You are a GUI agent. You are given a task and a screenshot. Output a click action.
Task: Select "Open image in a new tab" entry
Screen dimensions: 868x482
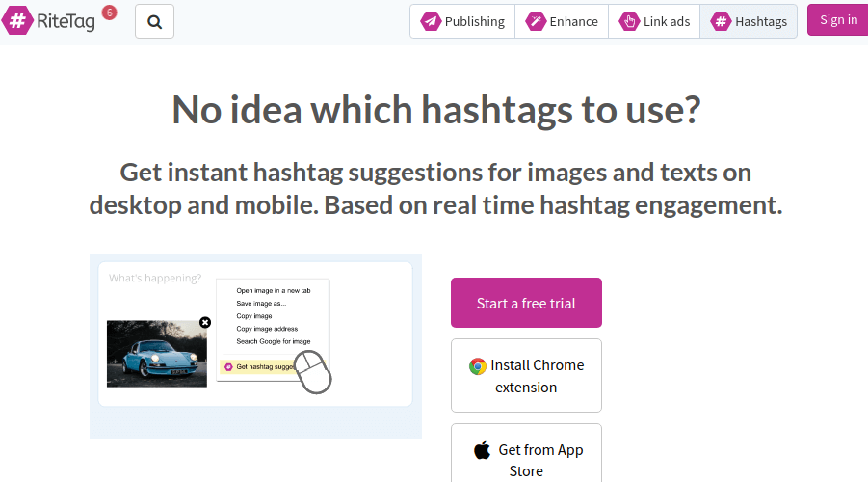(274, 291)
